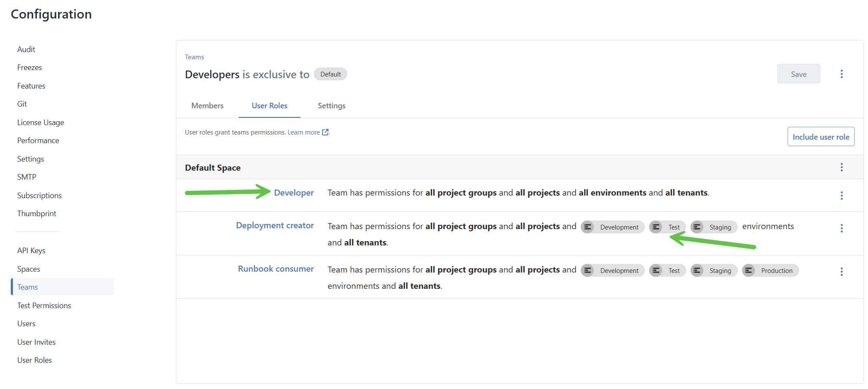
Task: Click the Staging environment chip icon
Action: pos(697,227)
